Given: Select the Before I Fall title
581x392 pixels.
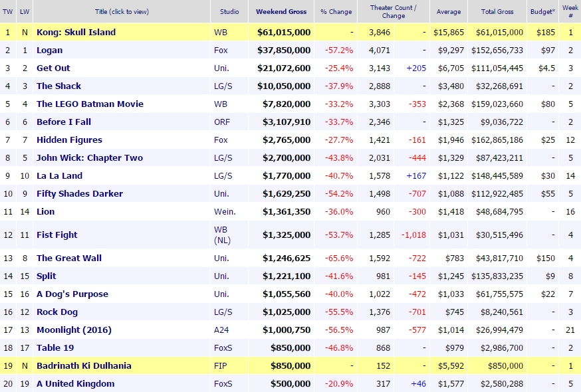Looking at the screenshot, I should pos(63,122).
